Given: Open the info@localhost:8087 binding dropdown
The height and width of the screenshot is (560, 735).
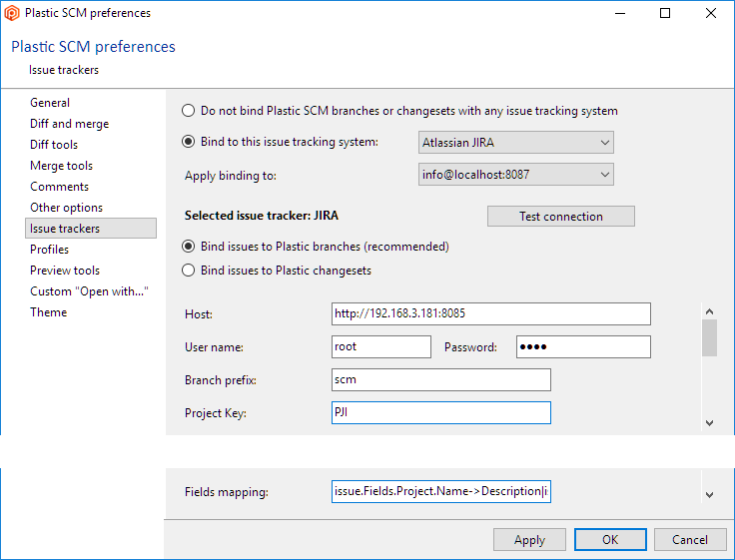Looking at the screenshot, I should tap(516, 175).
